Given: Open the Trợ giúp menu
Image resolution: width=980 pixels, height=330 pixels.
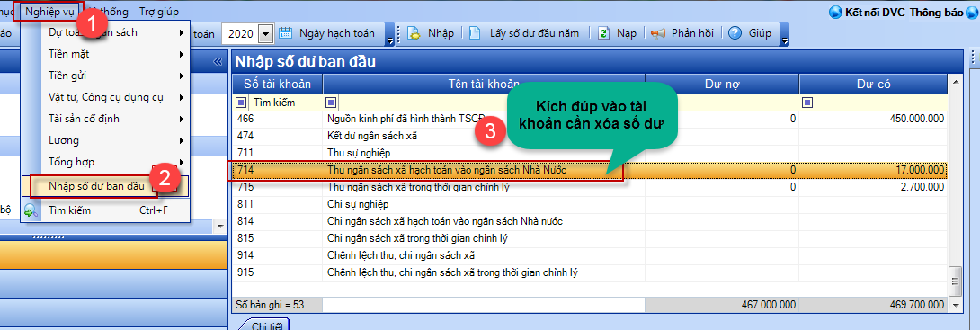Looking at the screenshot, I should pos(159,12).
